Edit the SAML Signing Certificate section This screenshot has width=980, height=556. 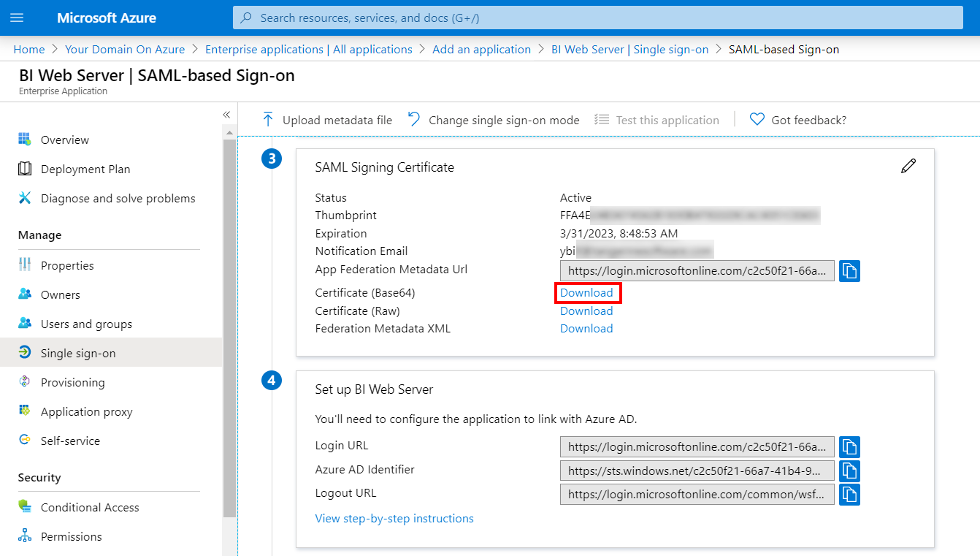pyautogui.click(x=908, y=166)
